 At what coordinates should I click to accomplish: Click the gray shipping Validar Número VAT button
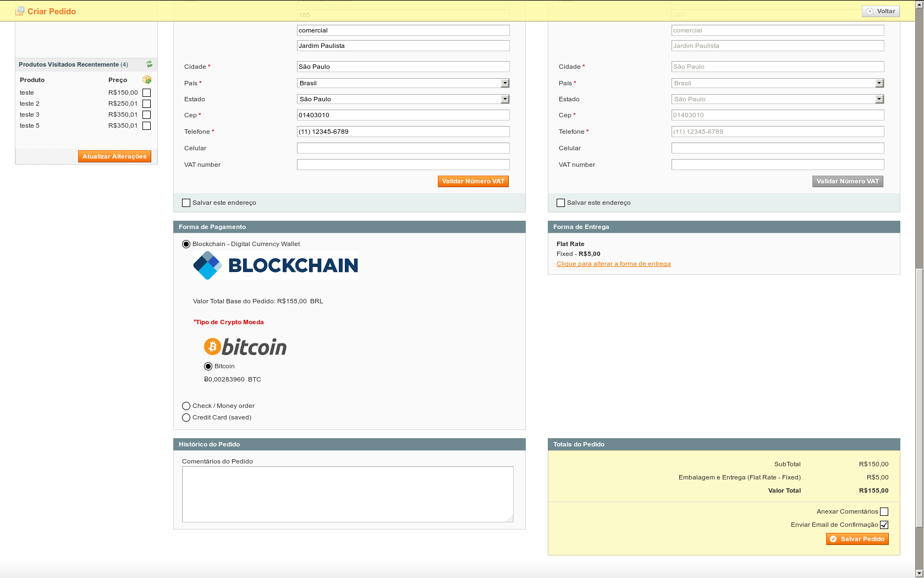tap(848, 181)
